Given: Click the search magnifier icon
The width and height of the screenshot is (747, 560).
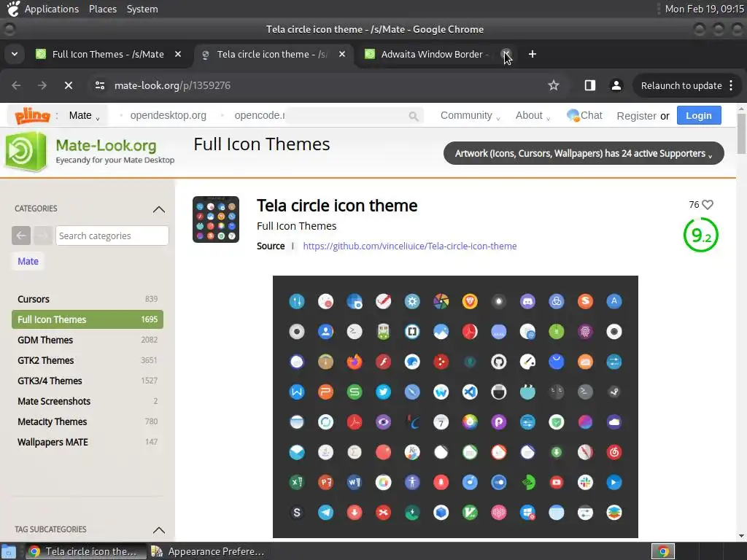Looking at the screenshot, I should (413, 116).
